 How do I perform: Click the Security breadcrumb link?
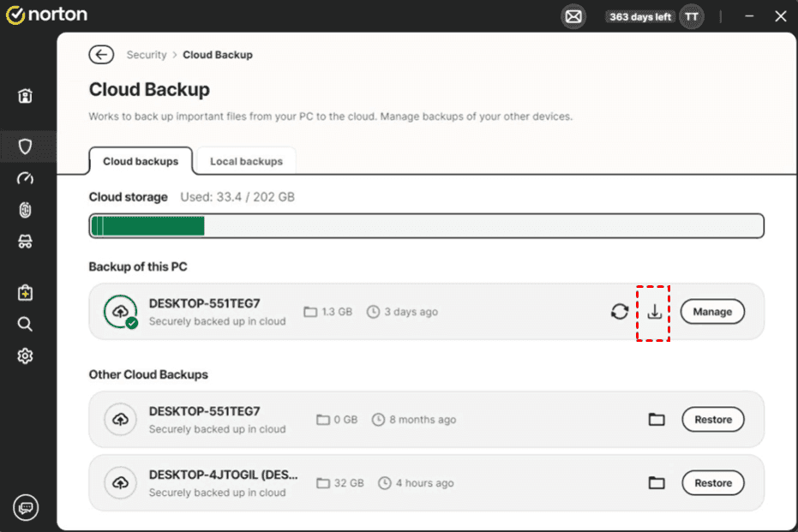click(147, 55)
